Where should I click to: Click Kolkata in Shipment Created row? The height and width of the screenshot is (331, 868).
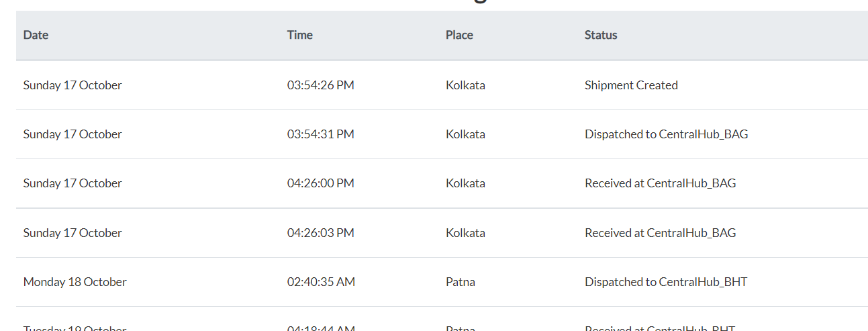point(465,85)
